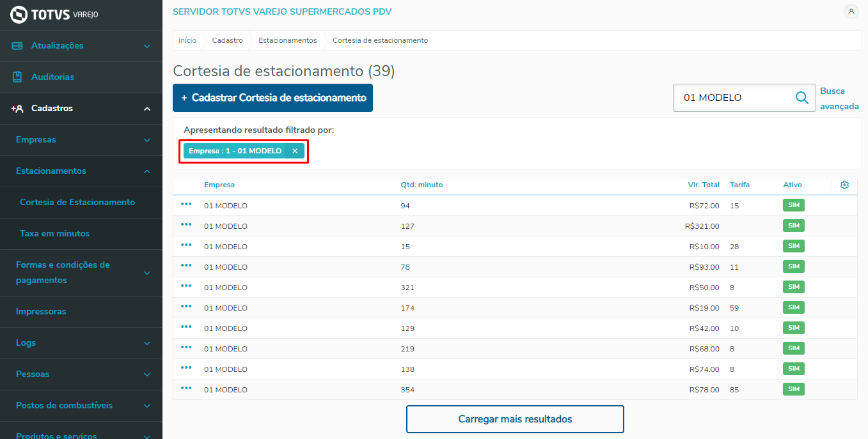
Task: Open Busca avançada link
Action: [x=839, y=99]
